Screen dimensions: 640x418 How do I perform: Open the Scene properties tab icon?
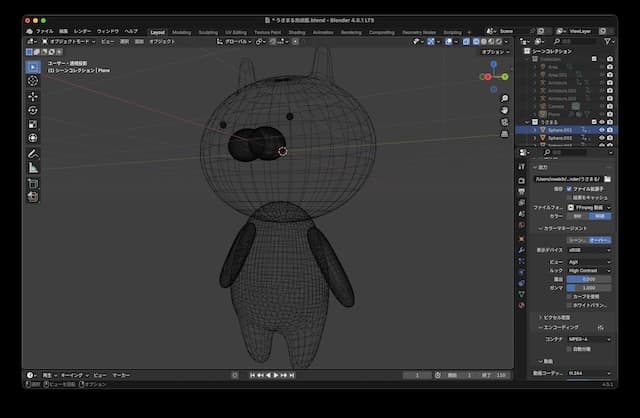click(x=522, y=213)
